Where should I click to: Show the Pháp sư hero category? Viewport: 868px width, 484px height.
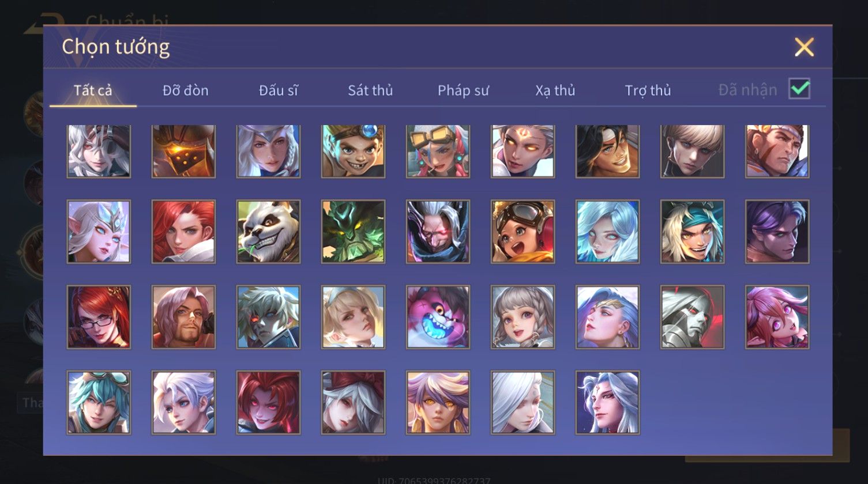tap(463, 90)
